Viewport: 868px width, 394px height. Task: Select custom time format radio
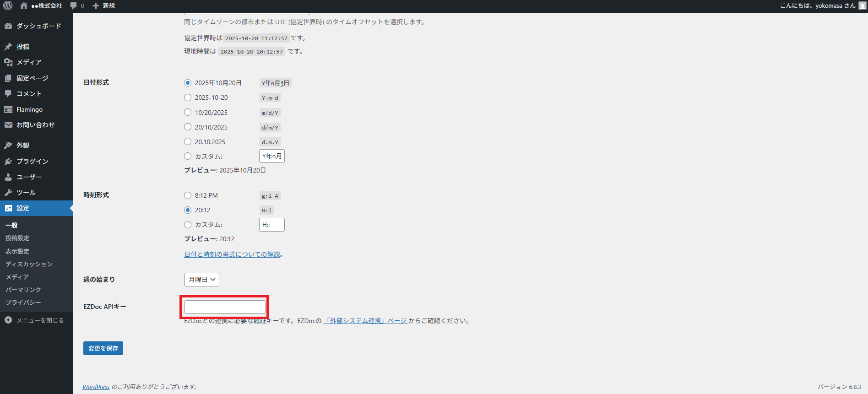pyautogui.click(x=188, y=225)
